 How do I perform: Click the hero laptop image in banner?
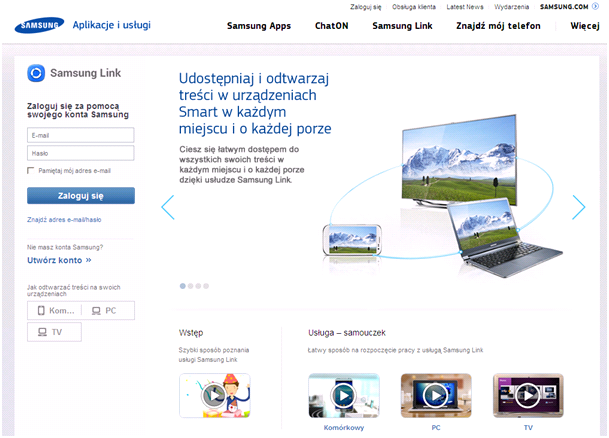point(504,238)
